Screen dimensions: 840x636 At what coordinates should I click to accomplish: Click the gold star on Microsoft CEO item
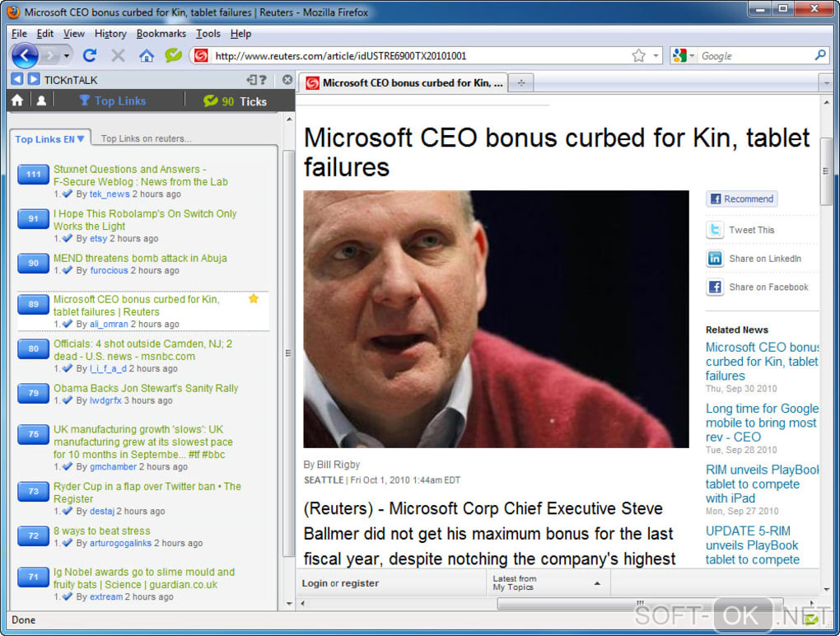(x=254, y=298)
